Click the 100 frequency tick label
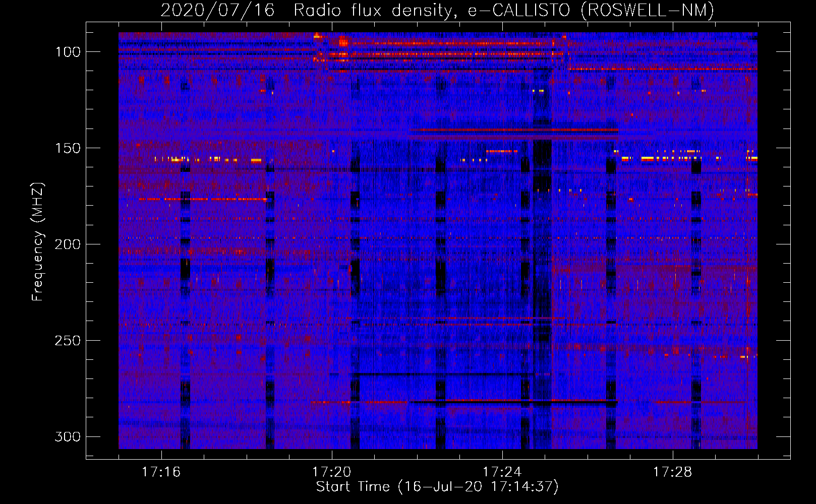 pos(68,52)
